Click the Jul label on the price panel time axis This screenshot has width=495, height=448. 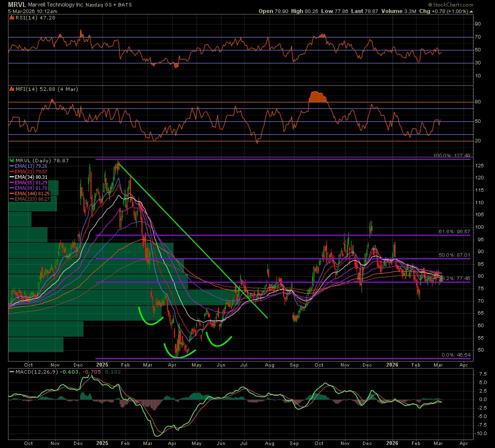(x=243, y=365)
